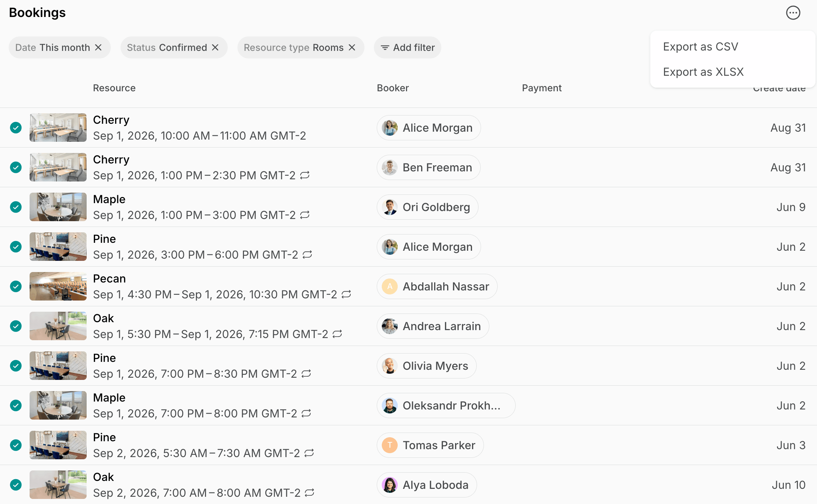Remove the Date This month filter
The image size is (817, 504).
pyautogui.click(x=98, y=48)
